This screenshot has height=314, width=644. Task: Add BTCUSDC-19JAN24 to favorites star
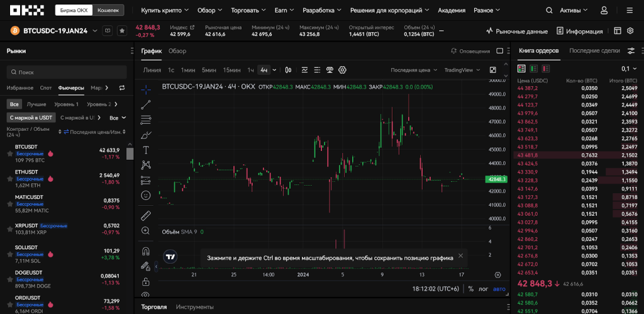point(122,31)
